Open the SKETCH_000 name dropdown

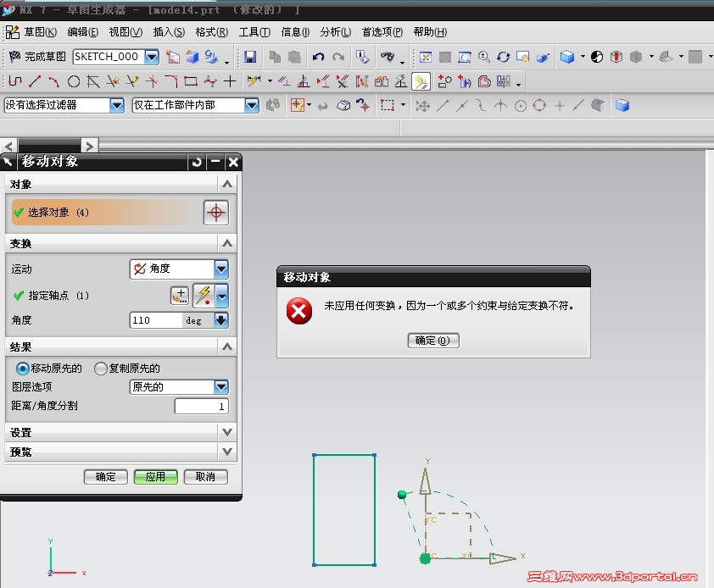tap(152, 57)
